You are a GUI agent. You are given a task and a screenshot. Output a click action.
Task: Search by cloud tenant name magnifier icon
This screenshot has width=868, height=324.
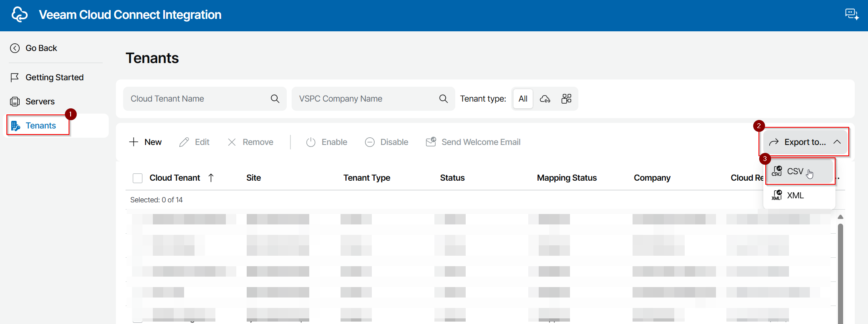275,99
